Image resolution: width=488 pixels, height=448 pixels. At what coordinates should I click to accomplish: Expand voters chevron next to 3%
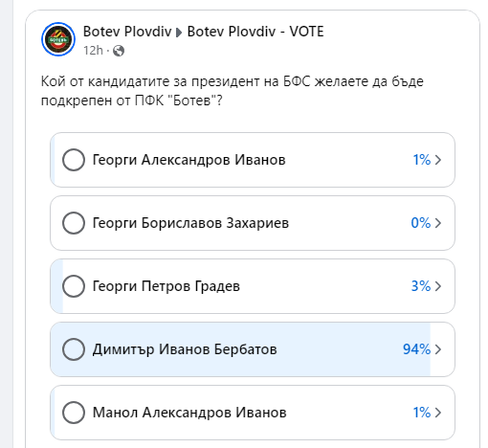pyautogui.click(x=438, y=286)
